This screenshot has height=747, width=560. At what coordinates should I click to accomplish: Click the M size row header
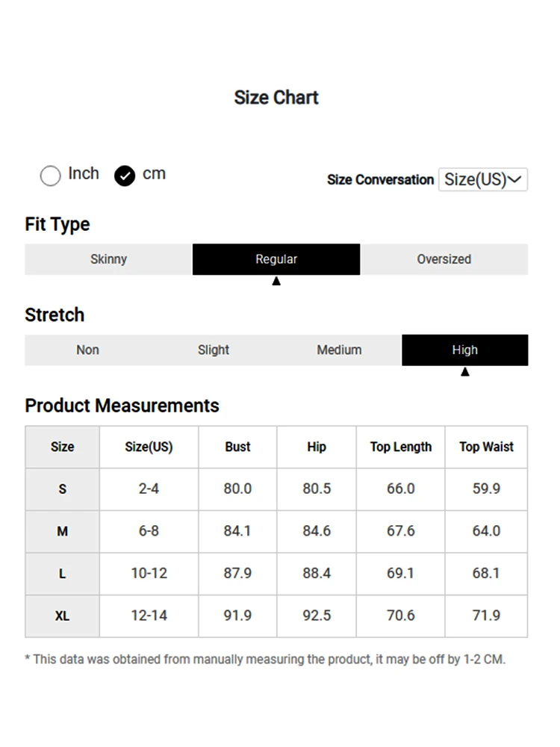click(63, 532)
